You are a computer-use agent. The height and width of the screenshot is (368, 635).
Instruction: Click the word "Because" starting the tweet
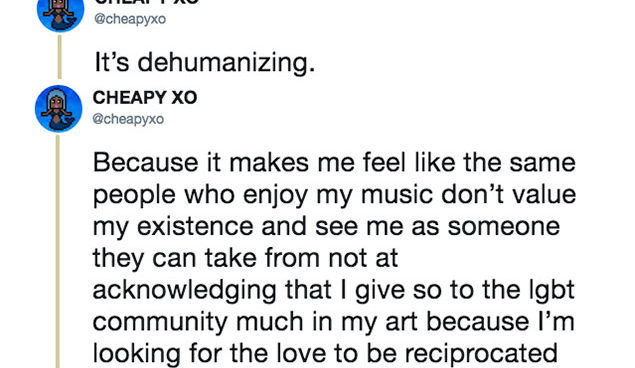pos(146,163)
